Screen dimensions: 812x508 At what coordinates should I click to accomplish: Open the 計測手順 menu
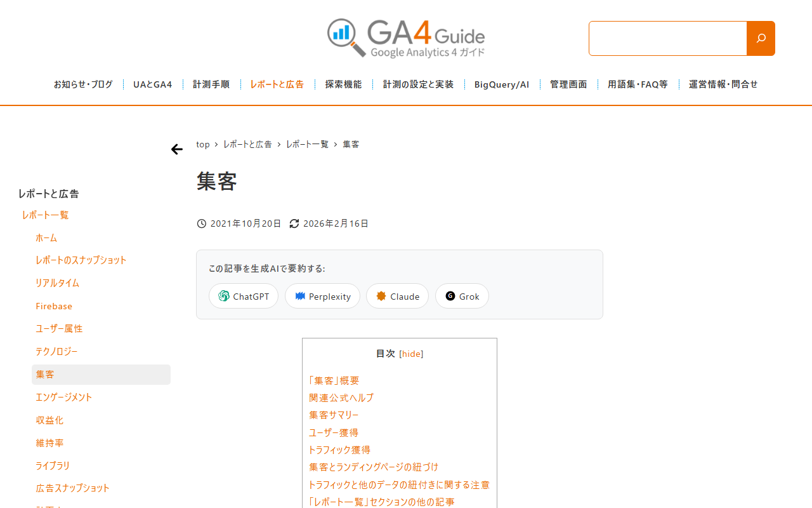click(x=211, y=84)
